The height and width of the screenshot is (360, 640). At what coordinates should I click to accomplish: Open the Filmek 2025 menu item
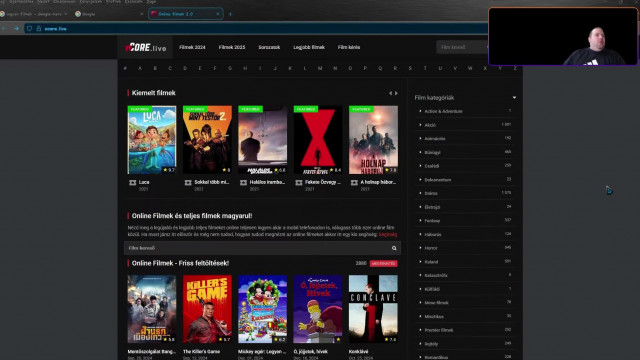pos(232,47)
